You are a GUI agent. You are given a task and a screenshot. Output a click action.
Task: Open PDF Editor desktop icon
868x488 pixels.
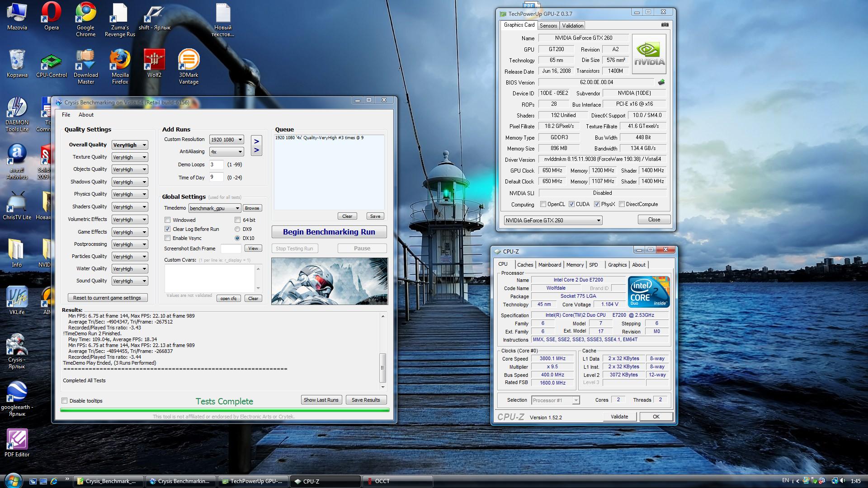click(17, 443)
